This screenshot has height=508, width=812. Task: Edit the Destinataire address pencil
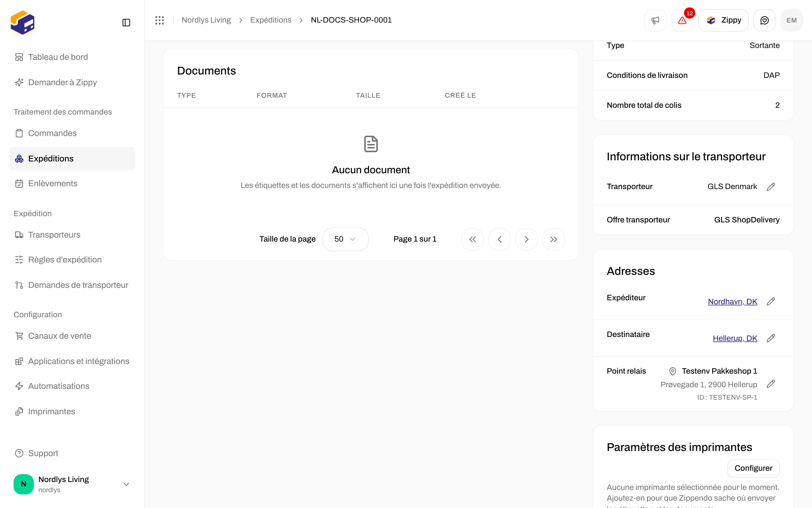click(771, 338)
